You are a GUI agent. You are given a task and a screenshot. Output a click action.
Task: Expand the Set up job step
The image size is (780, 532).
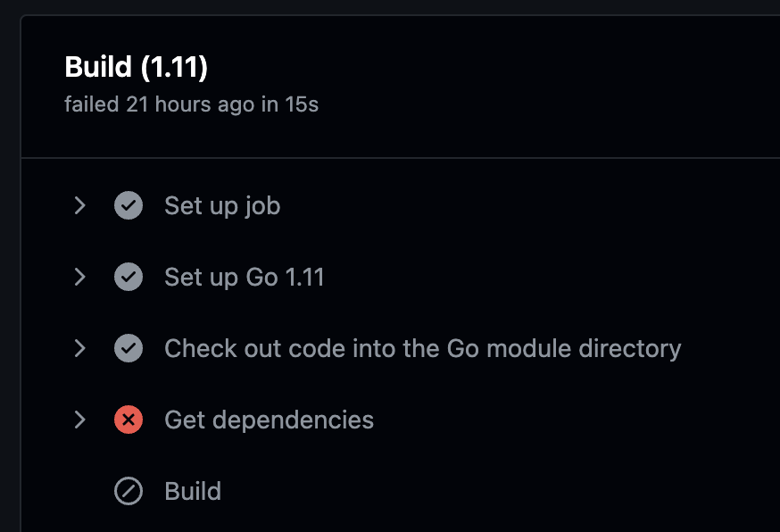coord(79,205)
